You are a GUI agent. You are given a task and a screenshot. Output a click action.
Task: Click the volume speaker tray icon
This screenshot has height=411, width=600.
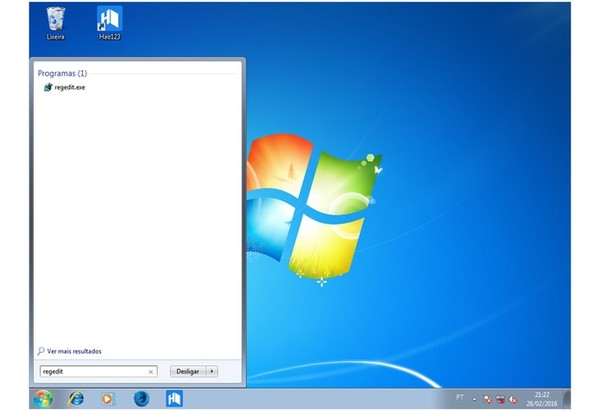coord(513,399)
